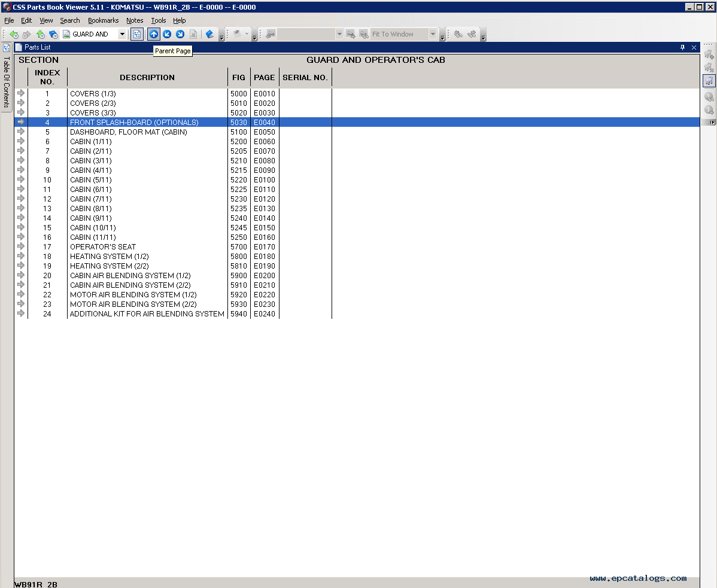Click the numbered arrow icon in sidebar

[709, 110]
